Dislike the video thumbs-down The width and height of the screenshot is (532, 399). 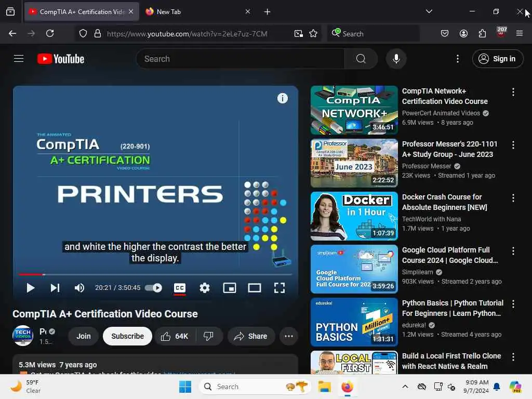click(x=208, y=336)
